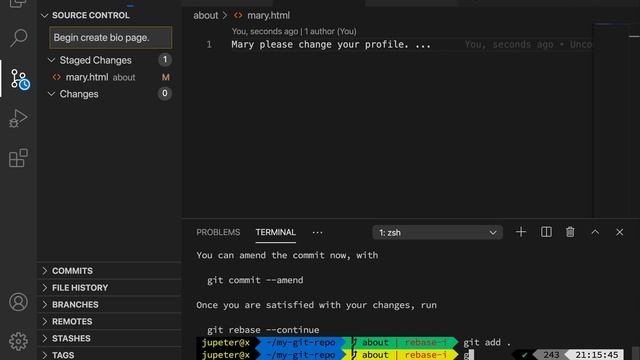This screenshot has width=640, height=360.
Task: Split the terminal pane
Action: tap(546, 232)
